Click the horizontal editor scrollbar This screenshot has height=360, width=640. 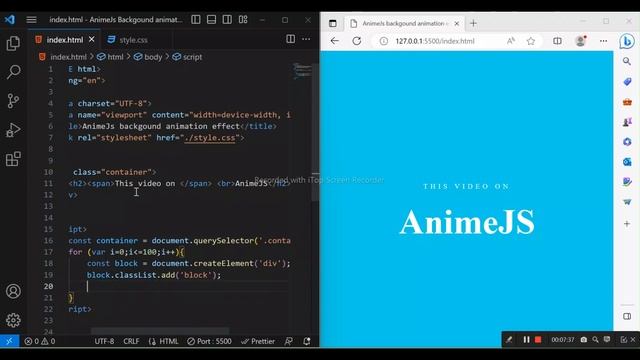[160, 330]
